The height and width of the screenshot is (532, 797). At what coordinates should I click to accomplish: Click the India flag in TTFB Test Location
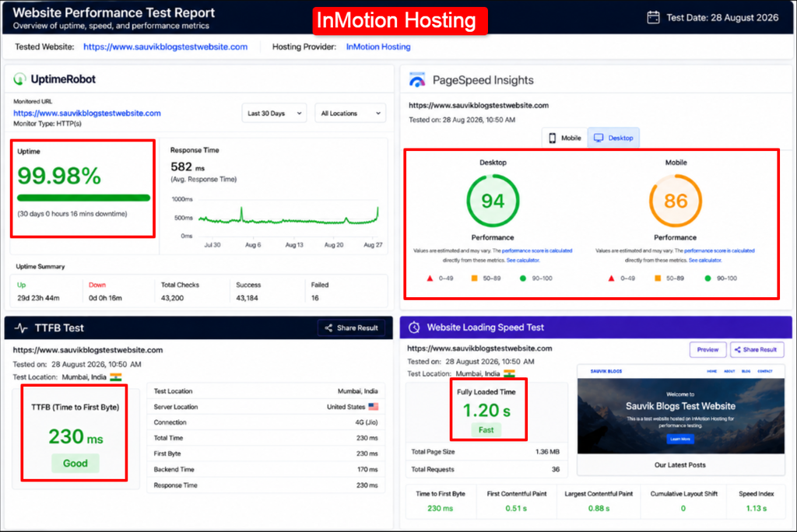tap(116, 377)
